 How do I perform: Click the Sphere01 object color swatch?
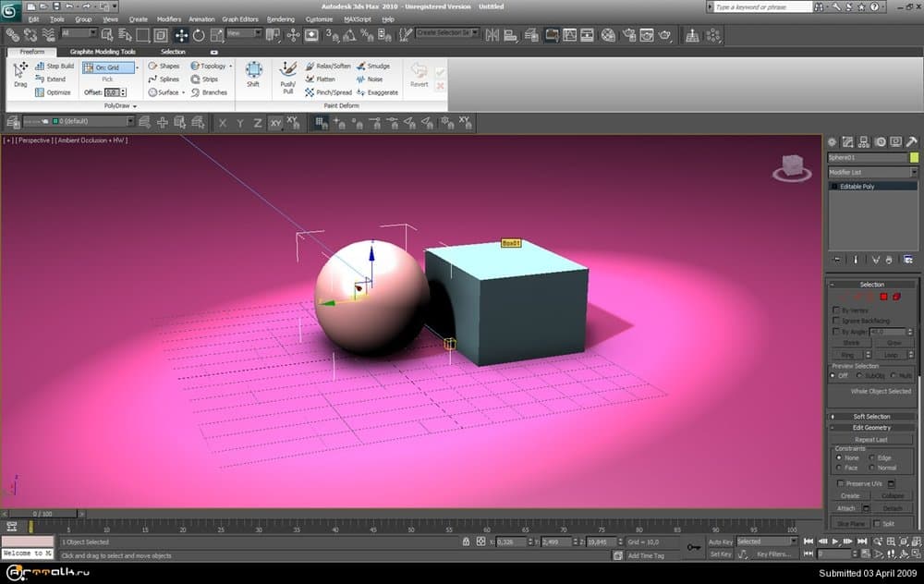[x=914, y=158]
